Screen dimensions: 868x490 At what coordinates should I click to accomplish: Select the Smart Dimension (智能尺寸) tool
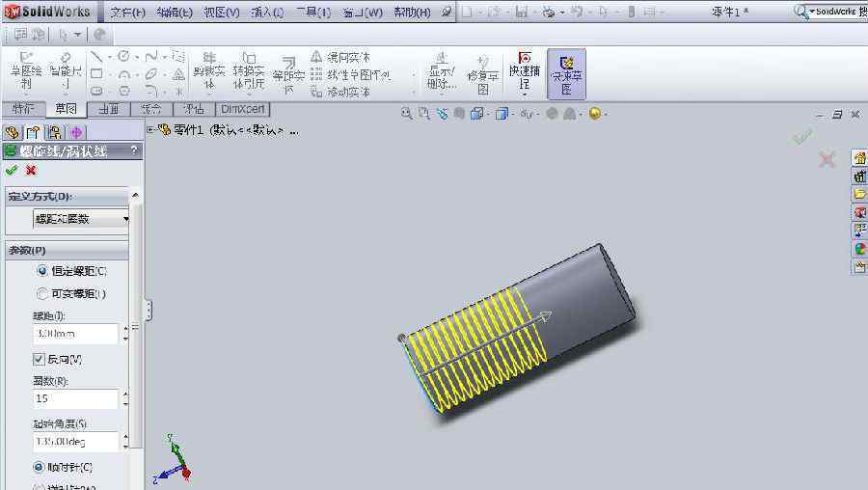66,70
